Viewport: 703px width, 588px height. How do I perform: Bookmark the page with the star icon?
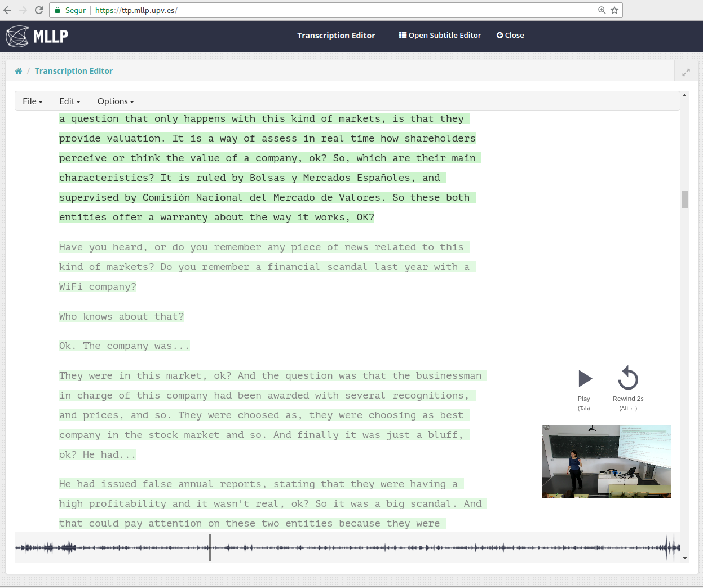(614, 10)
